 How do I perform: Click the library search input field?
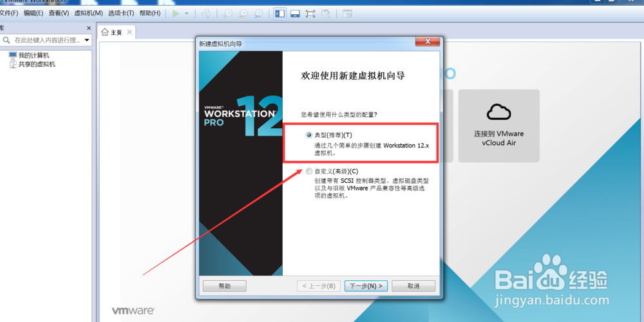point(47,40)
